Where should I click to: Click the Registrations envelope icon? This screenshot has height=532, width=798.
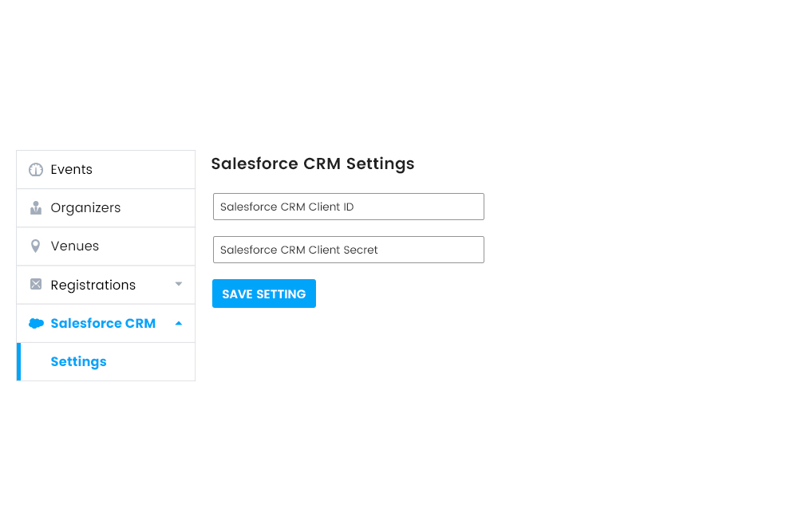(x=35, y=284)
